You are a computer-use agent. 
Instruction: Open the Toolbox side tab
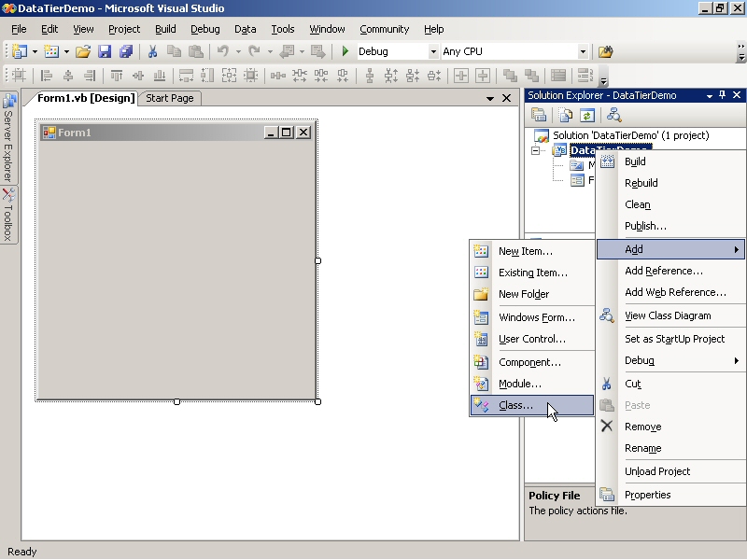click(8, 215)
